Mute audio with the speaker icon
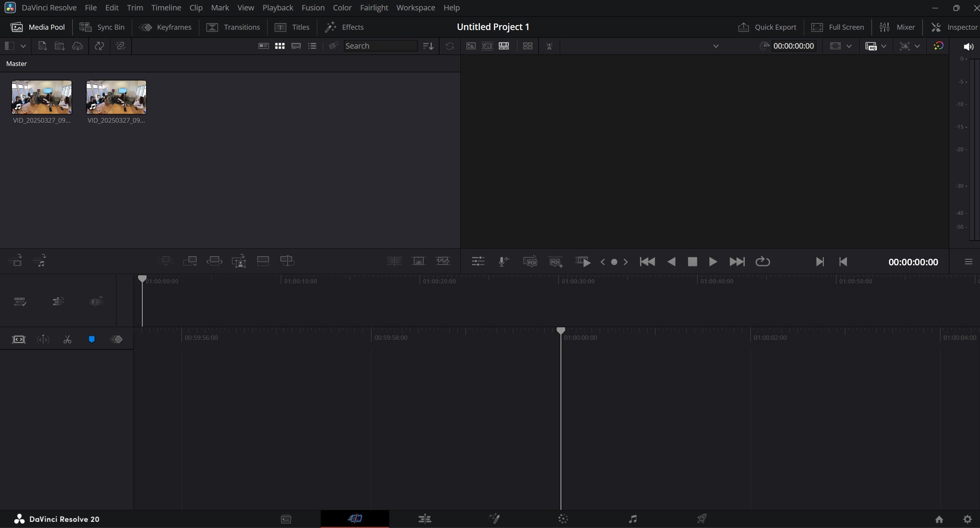The width and height of the screenshot is (980, 528). (x=968, y=46)
